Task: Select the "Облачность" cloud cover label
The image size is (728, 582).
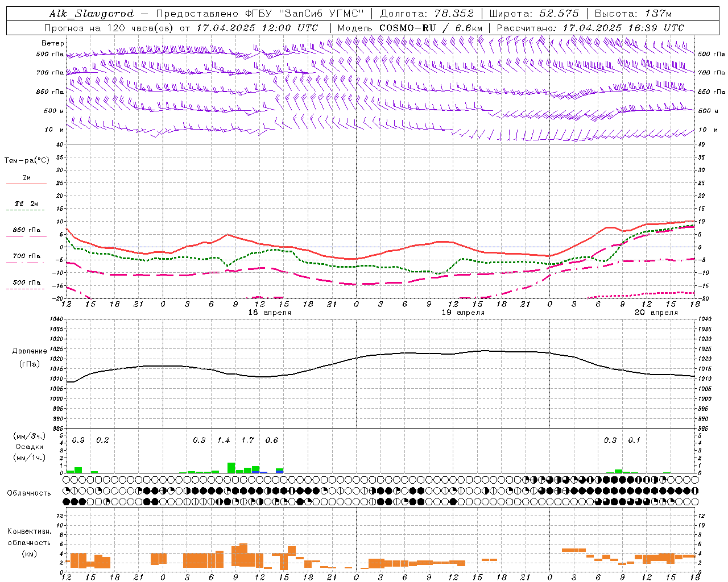Action: pyautogui.click(x=29, y=493)
